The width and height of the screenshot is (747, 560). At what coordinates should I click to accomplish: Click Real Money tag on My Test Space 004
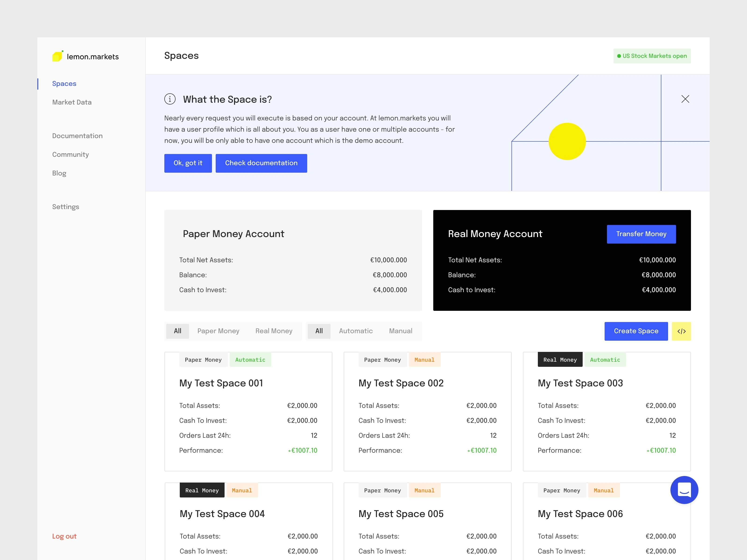pyautogui.click(x=202, y=490)
